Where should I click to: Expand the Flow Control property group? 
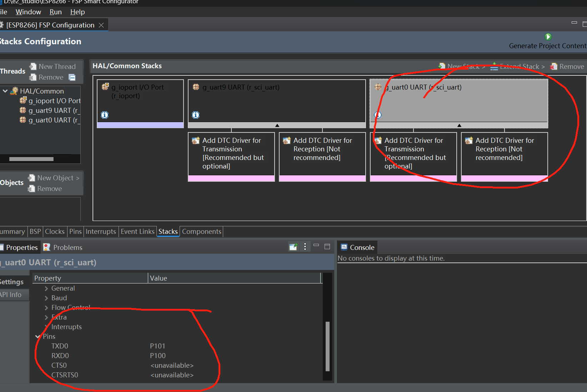tap(46, 308)
